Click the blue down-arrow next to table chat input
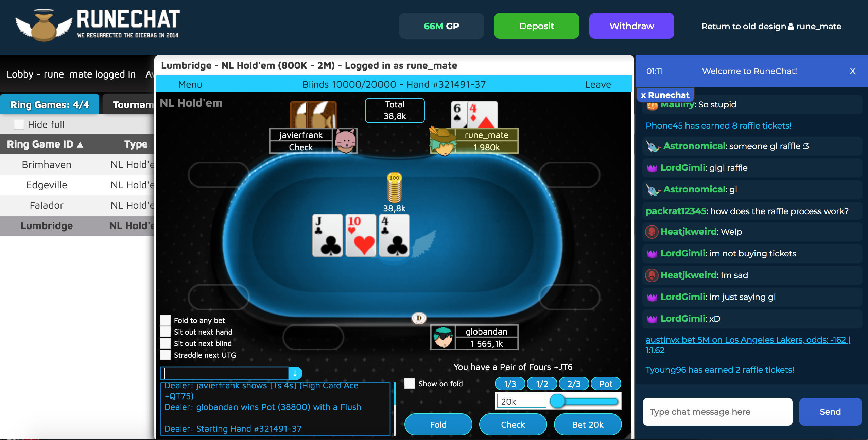This screenshot has height=440, width=868. (295, 373)
